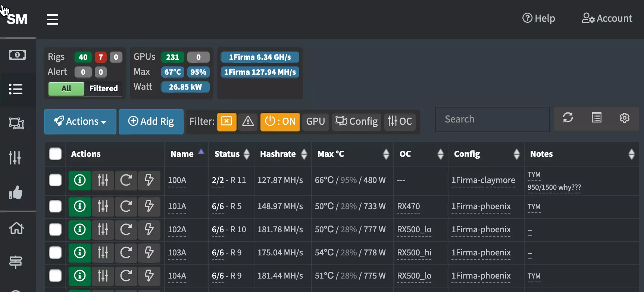Open the wallet sidebar icon

coord(17,55)
